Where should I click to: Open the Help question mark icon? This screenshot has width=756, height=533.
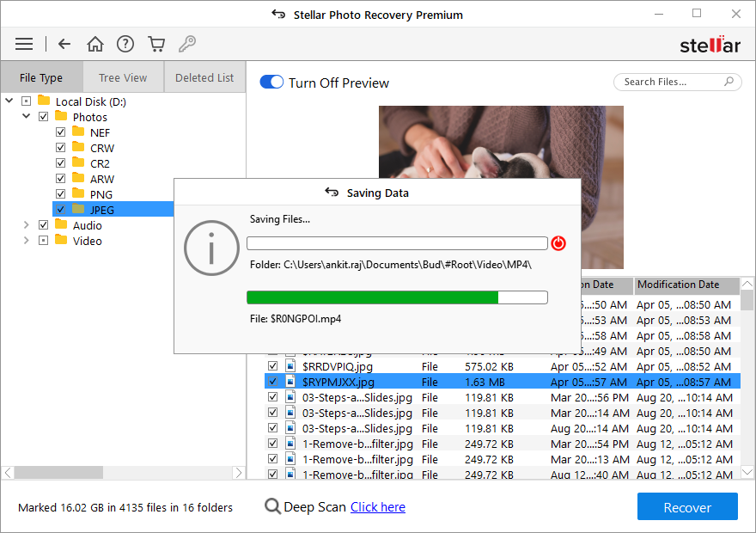pos(125,44)
